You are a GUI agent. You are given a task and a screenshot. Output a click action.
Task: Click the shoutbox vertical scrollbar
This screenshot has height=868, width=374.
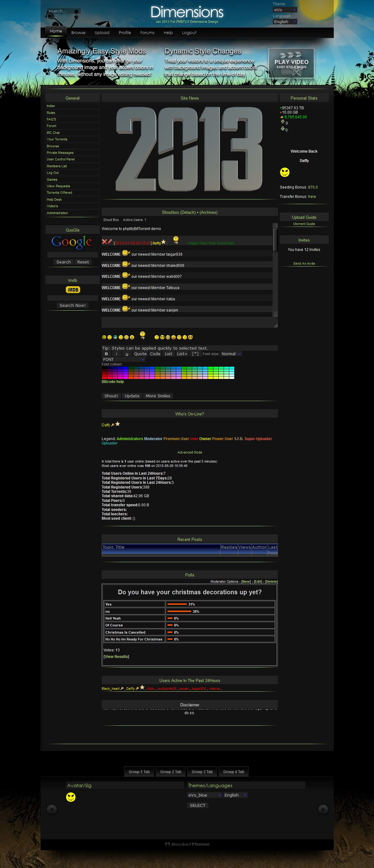275,270
